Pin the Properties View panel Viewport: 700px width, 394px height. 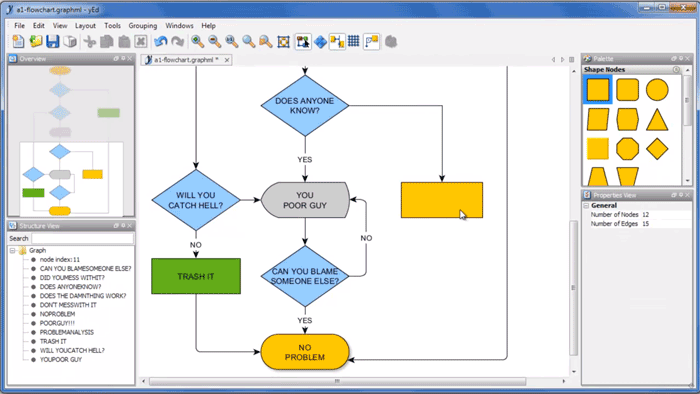pos(681,195)
